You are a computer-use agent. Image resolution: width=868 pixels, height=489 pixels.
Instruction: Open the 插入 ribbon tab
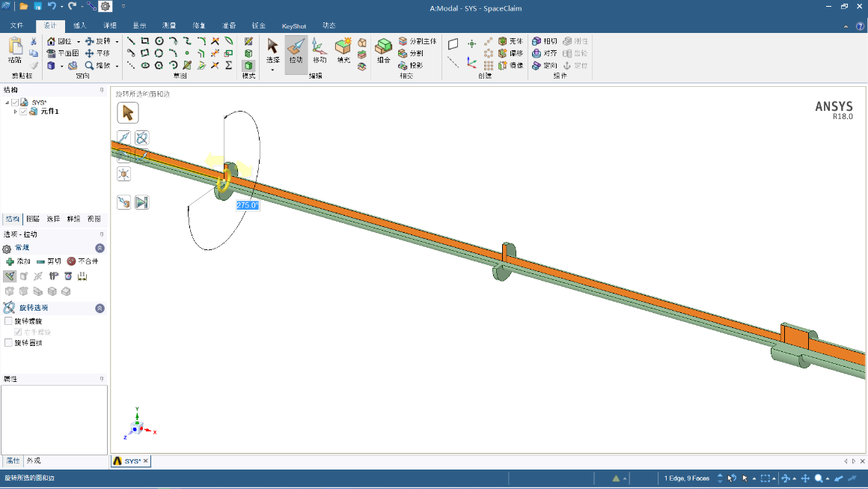pyautogui.click(x=79, y=25)
